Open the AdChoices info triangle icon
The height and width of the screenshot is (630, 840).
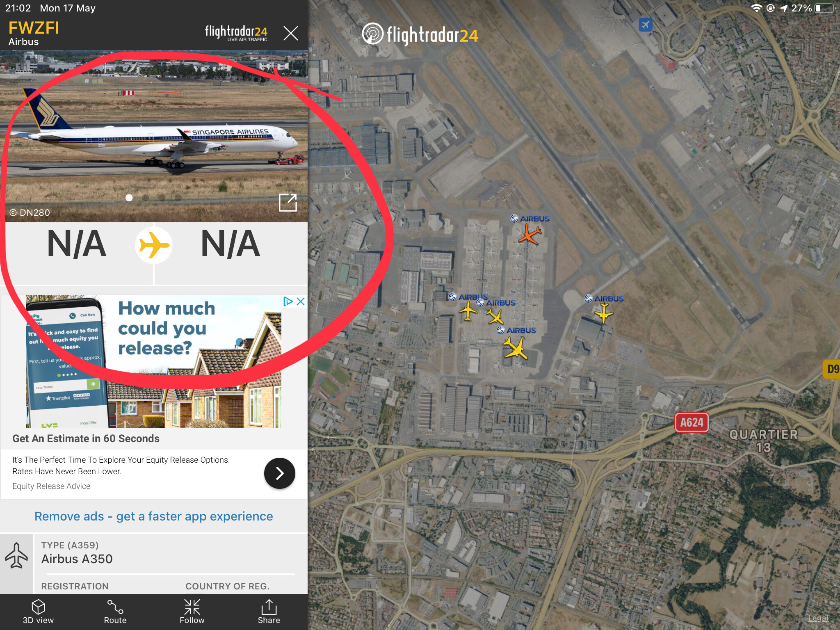point(288,301)
